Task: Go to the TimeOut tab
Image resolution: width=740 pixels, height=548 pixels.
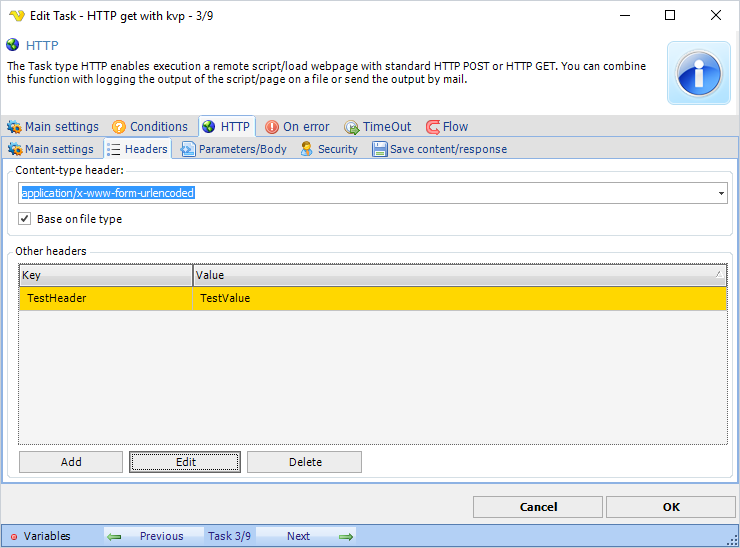Action: 378,127
